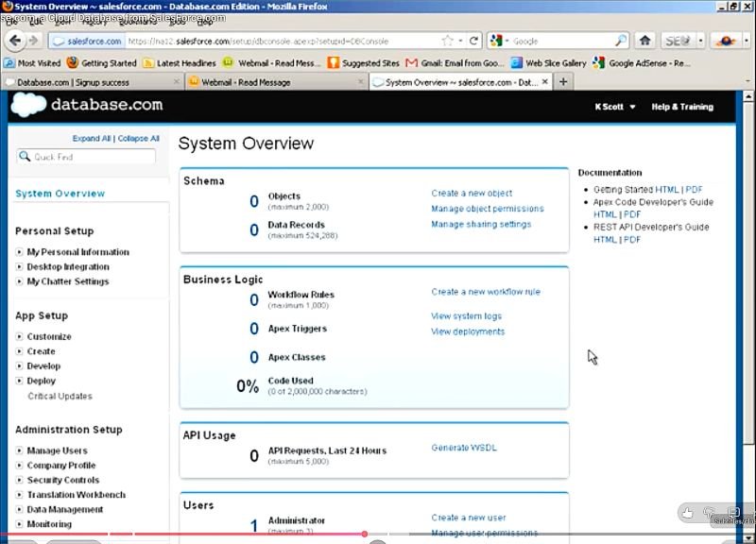This screenshot has width=756, height=544.
Task: Click the video progress playhead
Action: pyautogui.click(x=365, y=534)
